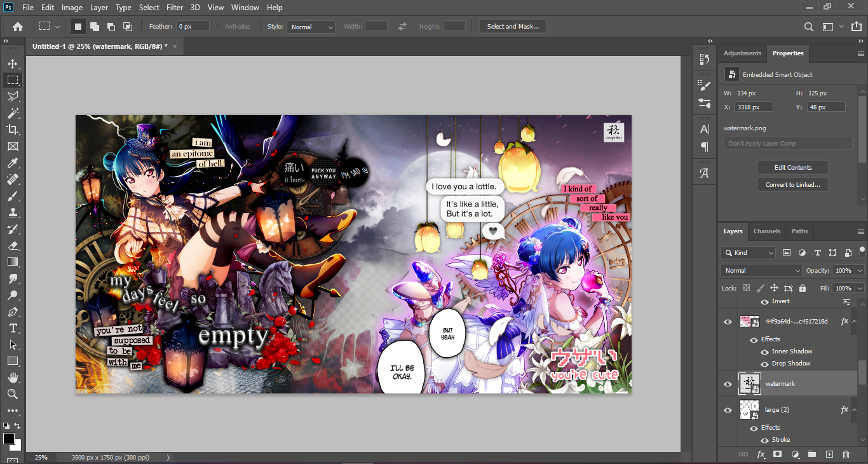Click the Feather input field
Image resolution: width=868 pixels, height=464 pixels.
pyautogui.click(x=193, y=27)
